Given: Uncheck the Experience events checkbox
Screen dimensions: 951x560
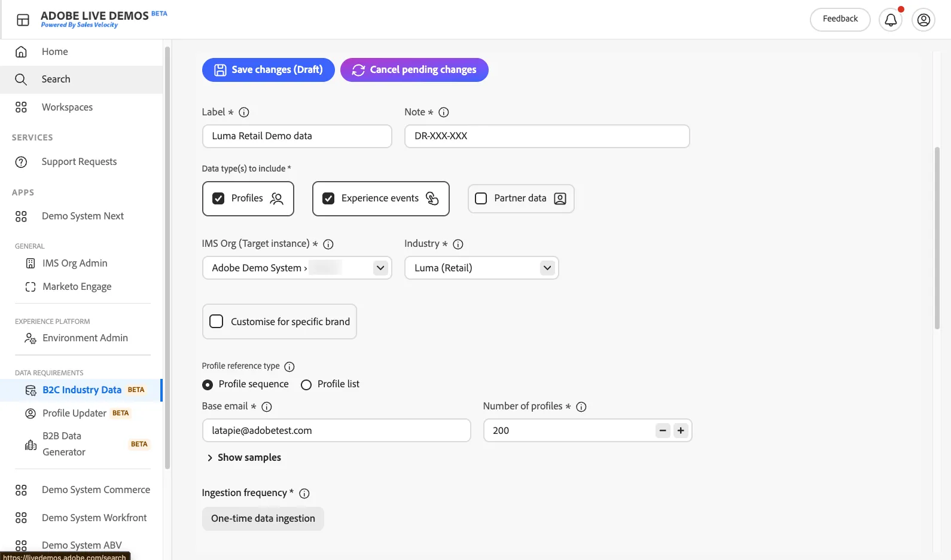Looking at the screenshot, I should tap(328, 198).
